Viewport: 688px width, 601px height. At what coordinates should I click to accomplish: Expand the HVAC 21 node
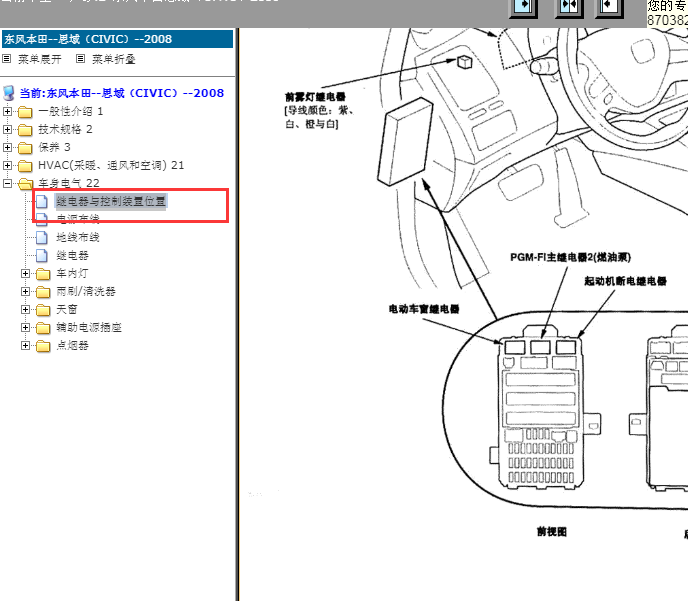coord(7,165)
